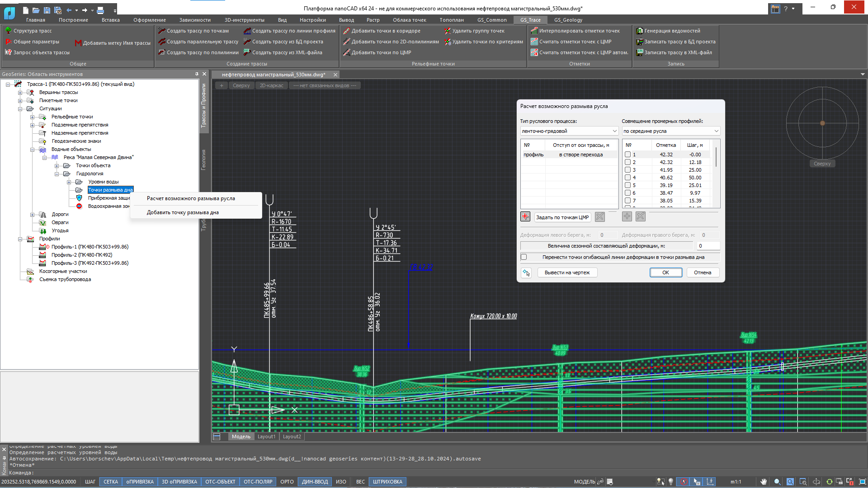Toggle оПРИВЯЗКА mode in status bar
This screenshot has height=488, width=868.
(x=140, y=482)
